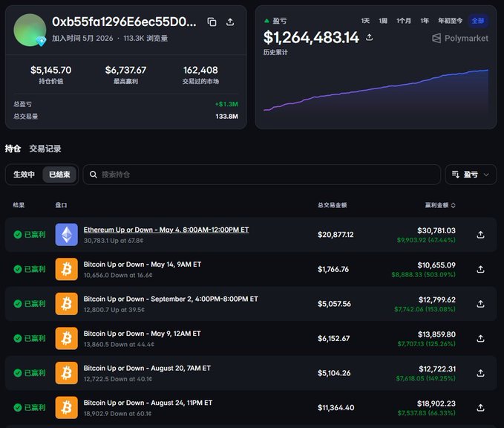Set chart range to 全部
This screenshot has height=428, width=504.
478,21
